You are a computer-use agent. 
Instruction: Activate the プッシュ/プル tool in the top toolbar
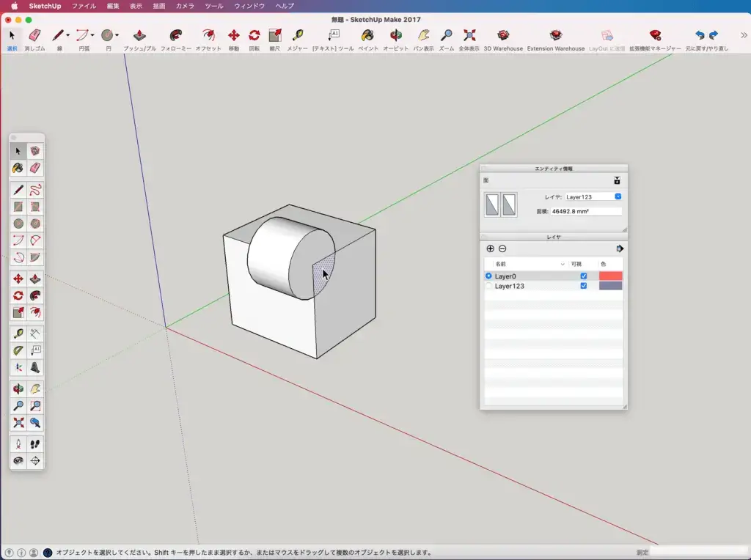tap(139, 40)
